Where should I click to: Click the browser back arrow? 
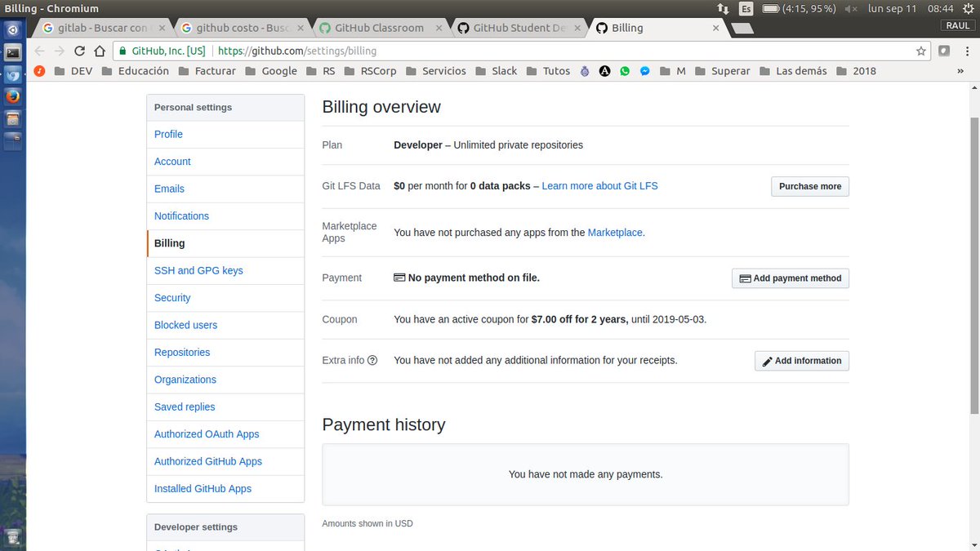39,51
